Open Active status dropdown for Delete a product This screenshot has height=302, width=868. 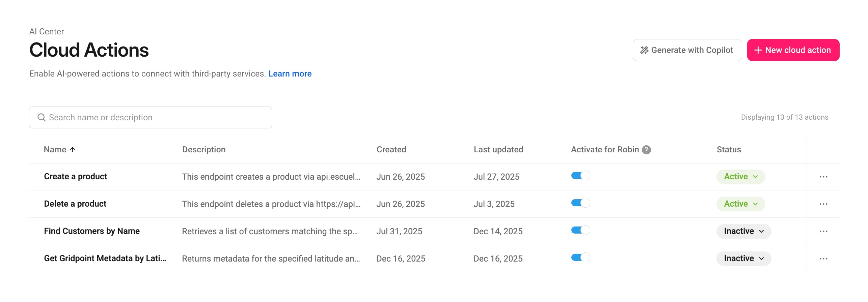(741, 204)
